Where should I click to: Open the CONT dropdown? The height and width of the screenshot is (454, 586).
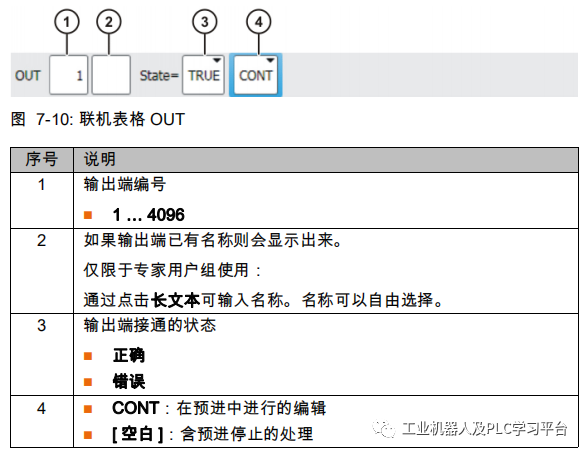coord(256,75)
